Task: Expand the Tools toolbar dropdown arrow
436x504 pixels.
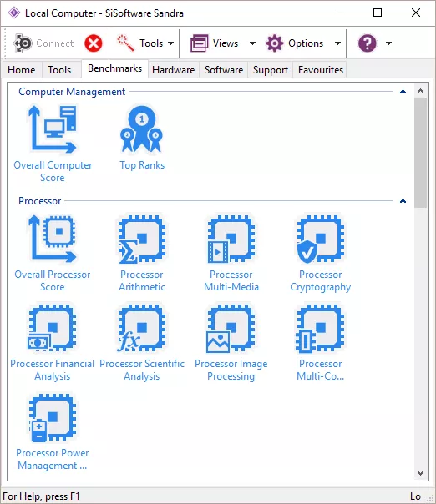Action: (171, 43)
